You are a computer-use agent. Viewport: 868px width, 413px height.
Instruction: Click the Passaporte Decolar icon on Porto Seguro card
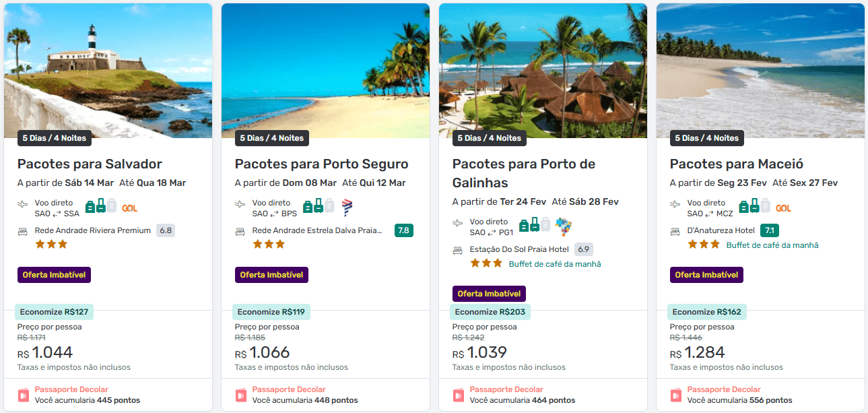[240, 395]
